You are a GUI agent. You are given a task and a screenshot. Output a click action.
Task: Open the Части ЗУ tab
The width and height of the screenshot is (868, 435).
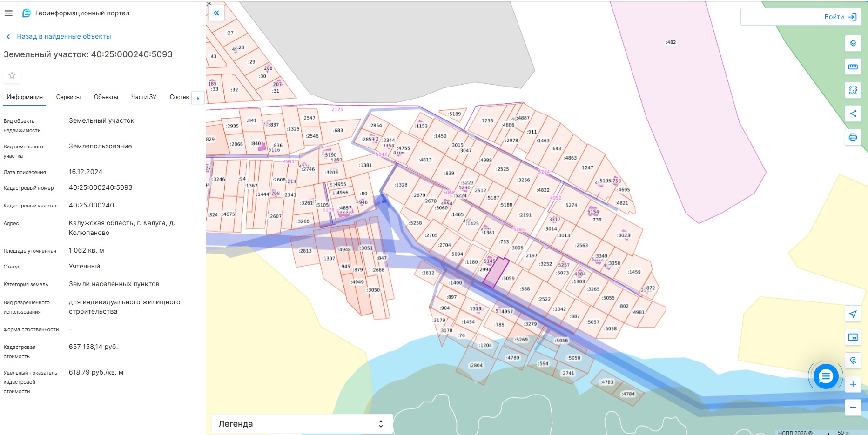(x=144, y=97)
